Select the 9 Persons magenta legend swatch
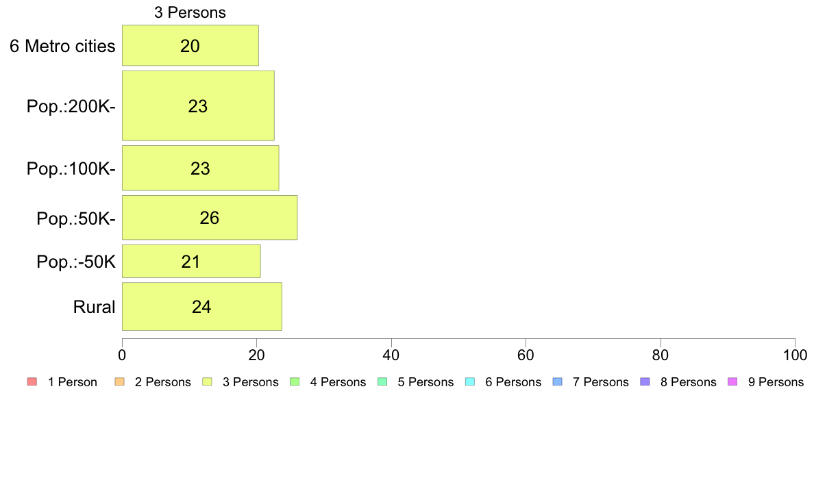Viewport: 814px width, 504px height. tap(732, 382)
